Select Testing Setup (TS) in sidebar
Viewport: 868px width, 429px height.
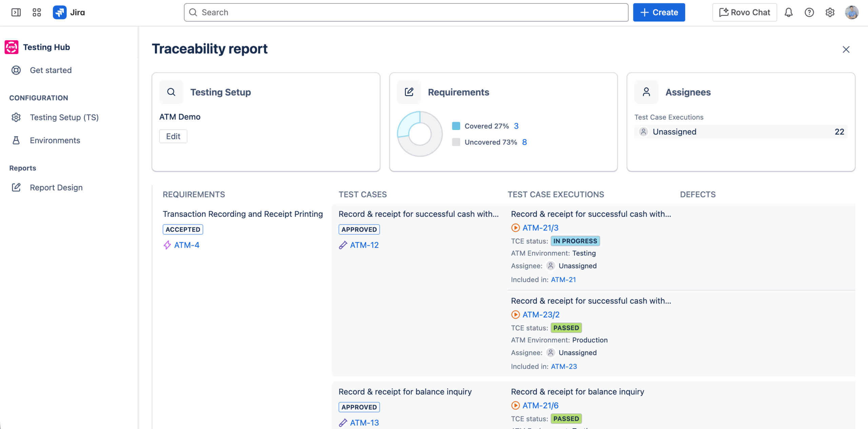64,117
